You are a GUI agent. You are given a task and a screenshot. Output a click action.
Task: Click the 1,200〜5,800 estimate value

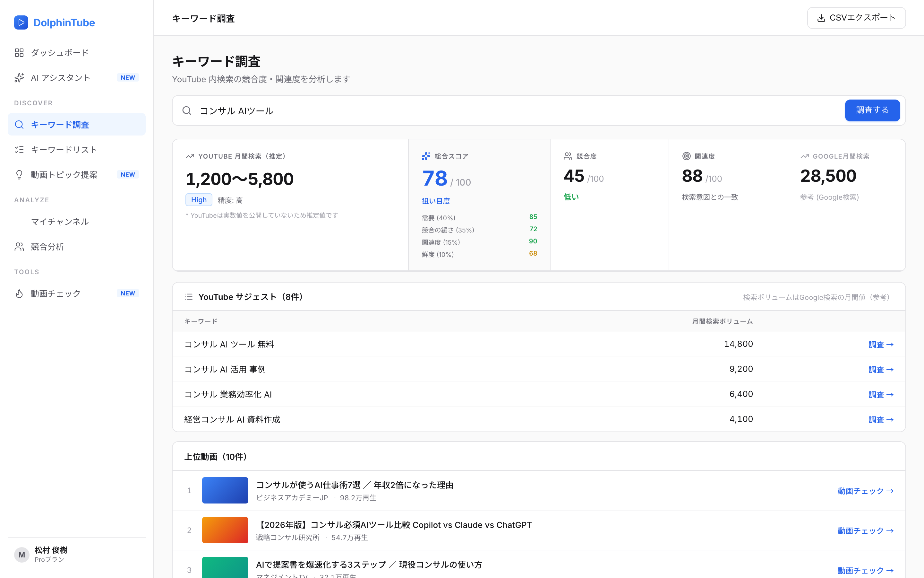tap(239, 179)
